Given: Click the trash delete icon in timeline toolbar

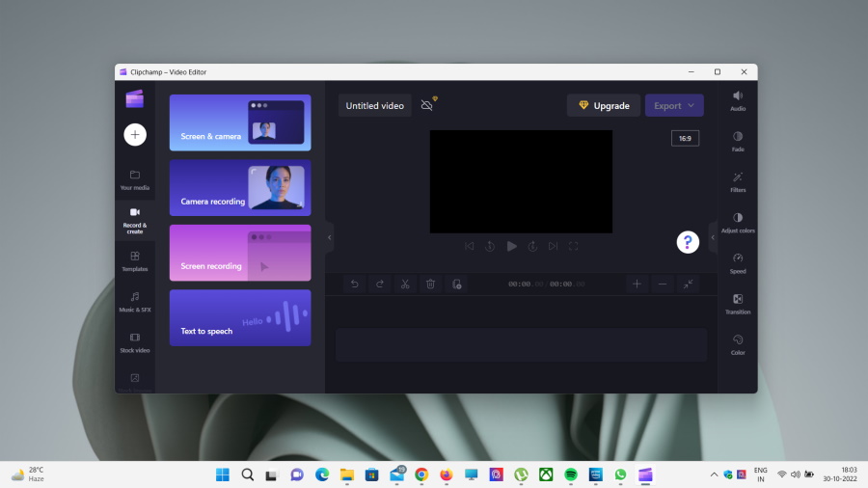Looking at the screenshot, I should tap(431, 284).
